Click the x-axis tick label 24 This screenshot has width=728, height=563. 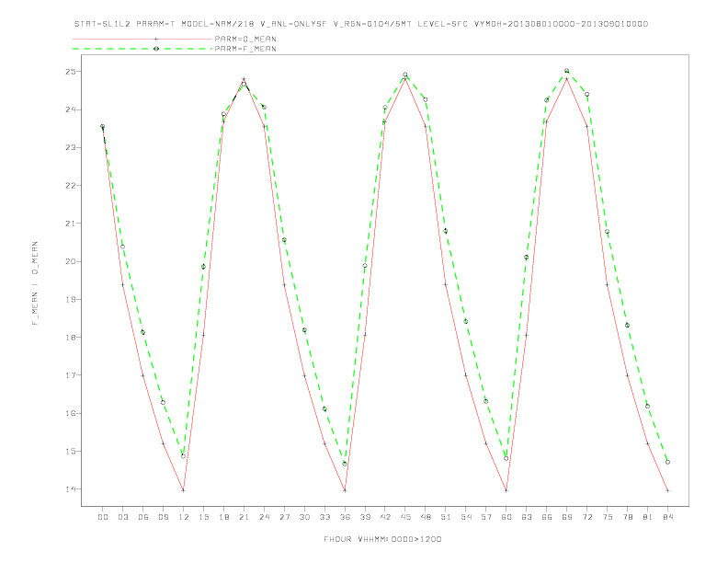264,517
